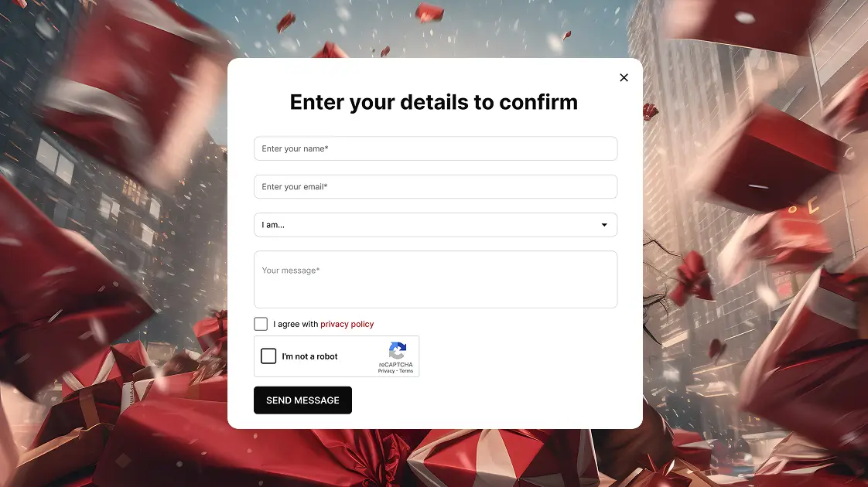Click the "Enter your details to confirm" heading
The height and width of the screenshot is (487, 868).
tap(433, 102)
